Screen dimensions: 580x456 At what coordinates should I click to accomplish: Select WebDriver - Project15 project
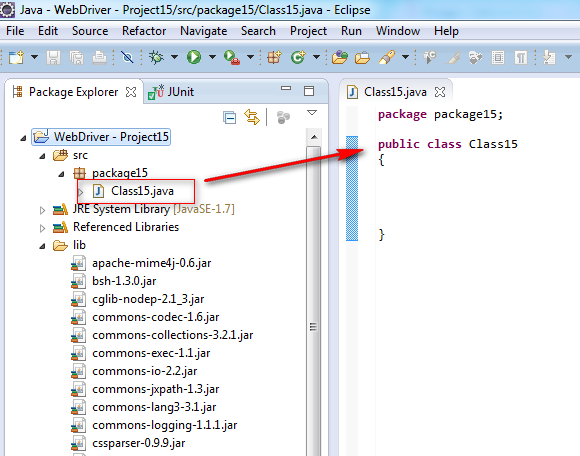click(101, 137)
